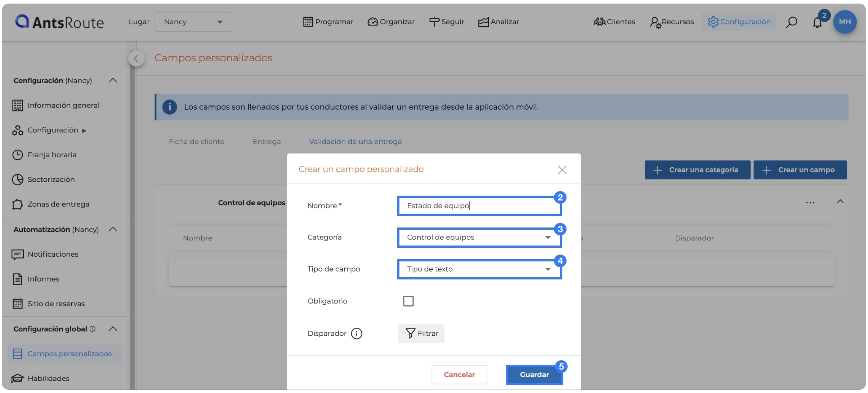The height and width of the screenshot is (393, 868).
Task: Collapse the Configuración (Nancy) section
Action: (113, 80)
